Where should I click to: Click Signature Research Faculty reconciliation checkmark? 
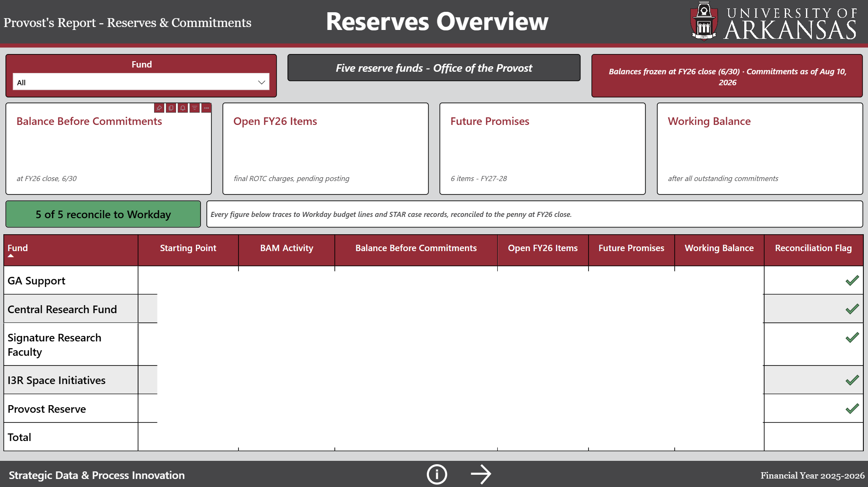[x=852, y=338]
